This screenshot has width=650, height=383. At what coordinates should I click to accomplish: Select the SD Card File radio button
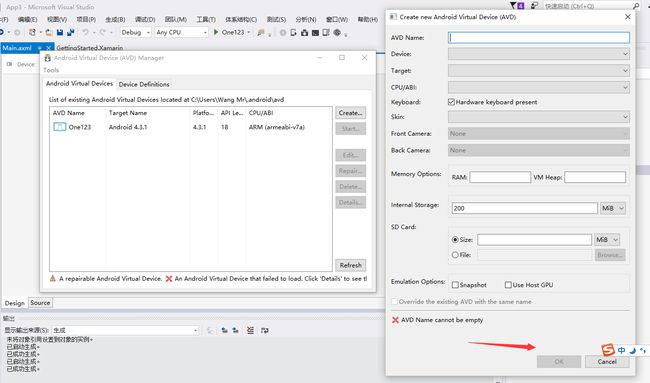pos(455,255)
